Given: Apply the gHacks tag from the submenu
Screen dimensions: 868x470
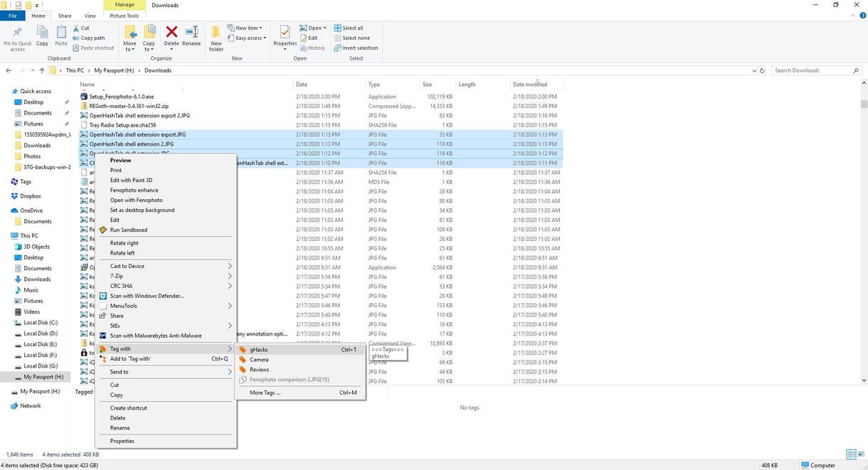Looking at the screenshot, I should tap(258, 350).
